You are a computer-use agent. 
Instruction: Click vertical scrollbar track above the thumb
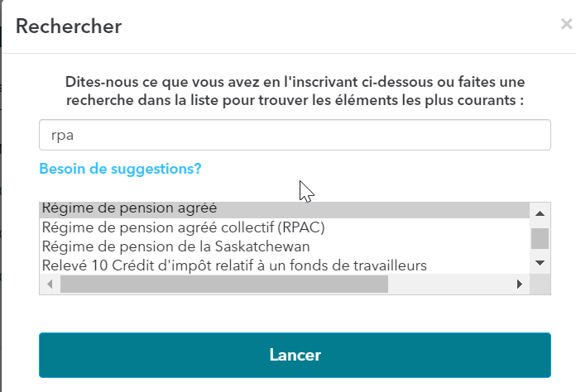click(540, 223)
